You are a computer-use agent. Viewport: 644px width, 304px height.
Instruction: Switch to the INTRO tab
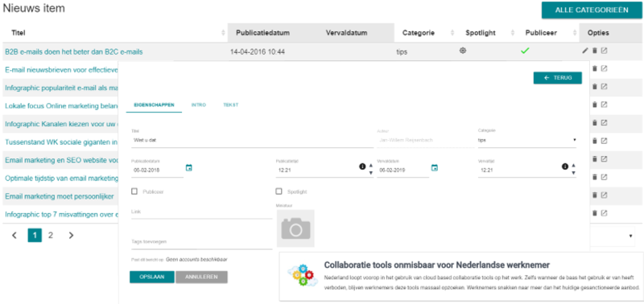click(199, 105)
